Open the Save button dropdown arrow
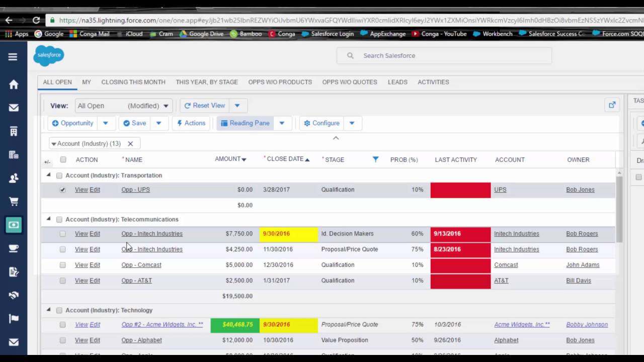Viewport: 644px width, 362px height. (158, 123)
